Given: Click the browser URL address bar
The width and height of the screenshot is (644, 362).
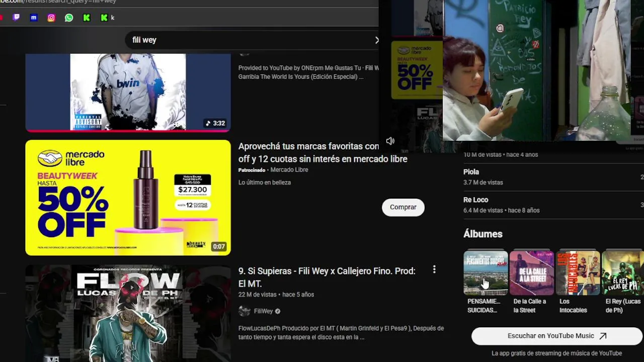Looking at the screenshot, I should coord(189,2).
